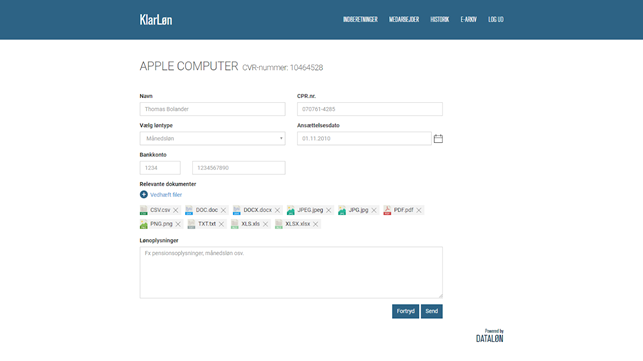Remove the XLS.xls attachment
This screenshot has height=361, width=643.
pos(265,224)
